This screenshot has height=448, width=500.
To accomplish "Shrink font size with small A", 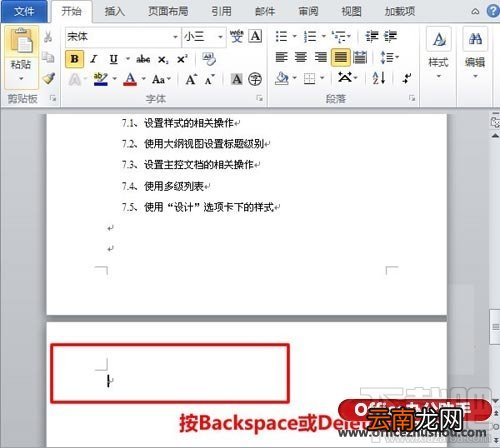I will tap(210, 80).
